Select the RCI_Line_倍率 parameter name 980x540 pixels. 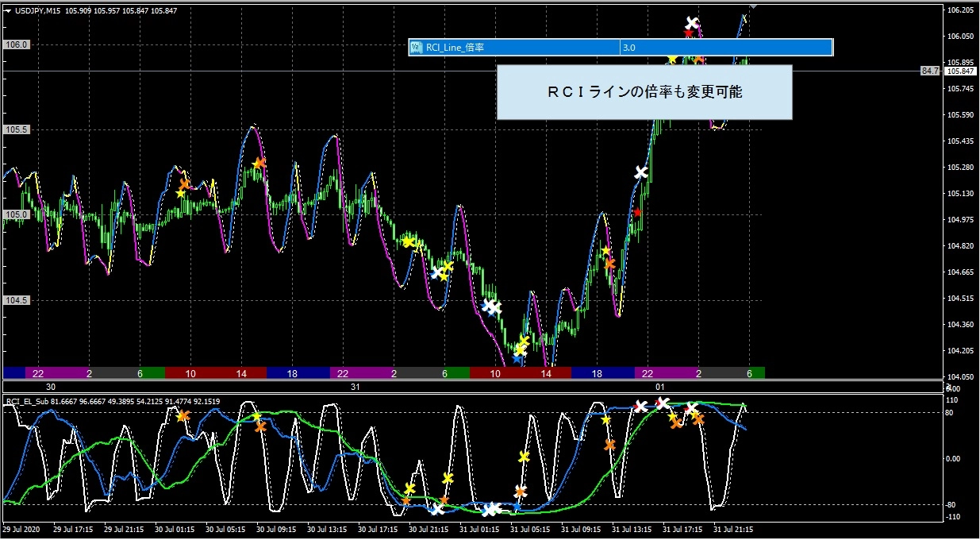(x=455, y=48)
